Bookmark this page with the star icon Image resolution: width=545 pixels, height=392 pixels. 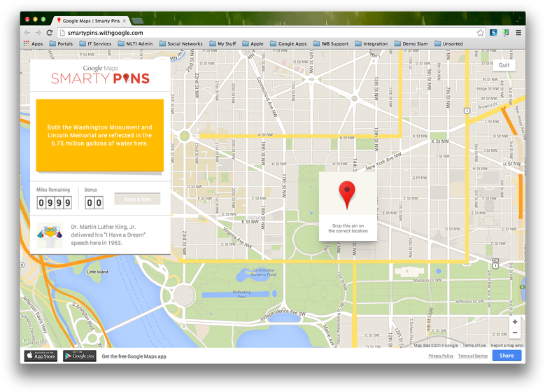pyautogui.click(x=481, y=33)
